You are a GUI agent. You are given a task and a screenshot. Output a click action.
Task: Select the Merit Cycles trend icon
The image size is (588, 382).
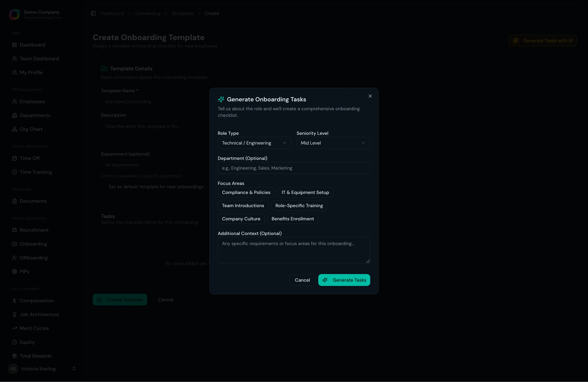click(x=15, y=328)
